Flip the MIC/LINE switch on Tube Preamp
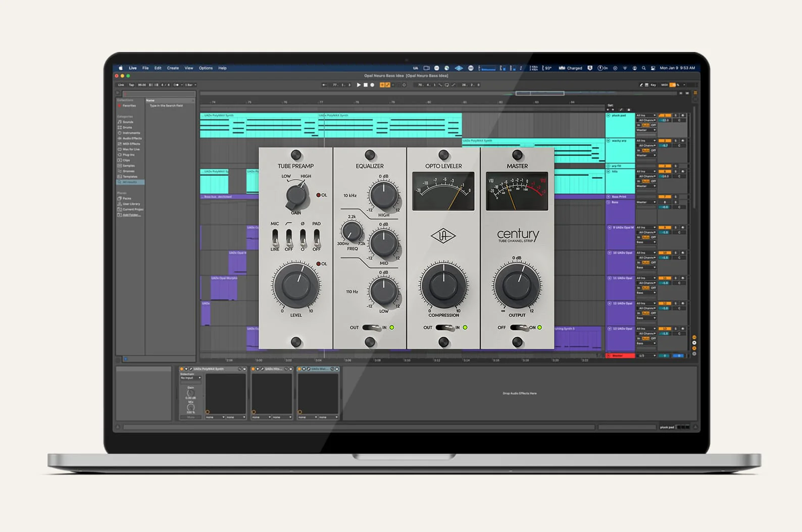This screenshot has width=802, height=532. [275, 237]
